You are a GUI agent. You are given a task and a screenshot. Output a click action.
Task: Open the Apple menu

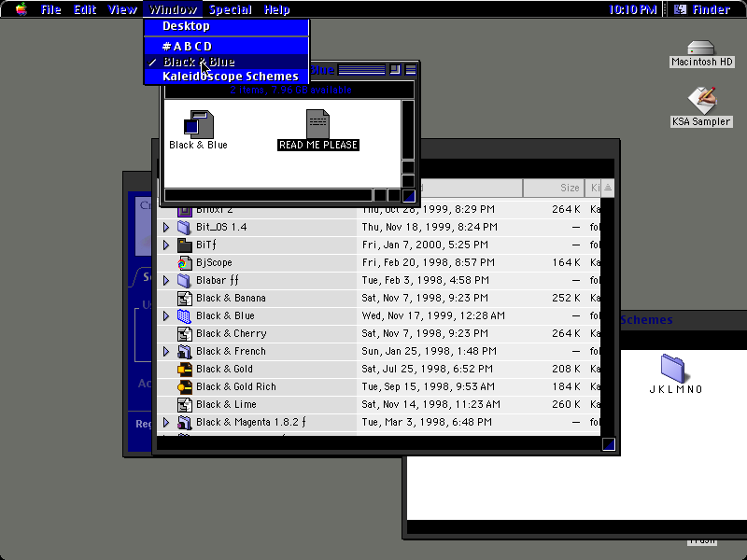[21, 9]
